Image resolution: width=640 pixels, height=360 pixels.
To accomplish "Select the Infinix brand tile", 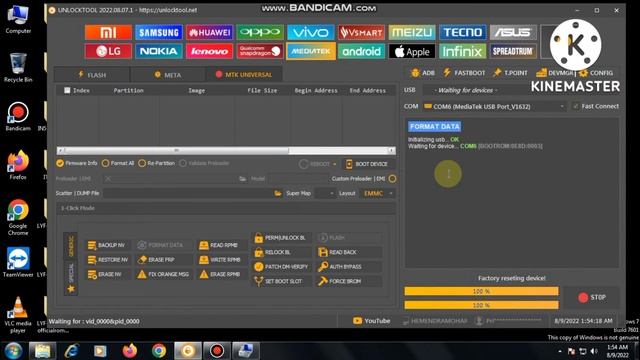I will pos(462,51).
